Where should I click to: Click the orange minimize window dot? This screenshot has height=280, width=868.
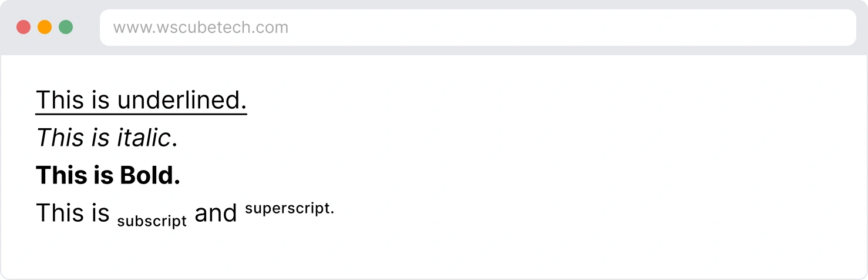45,27
